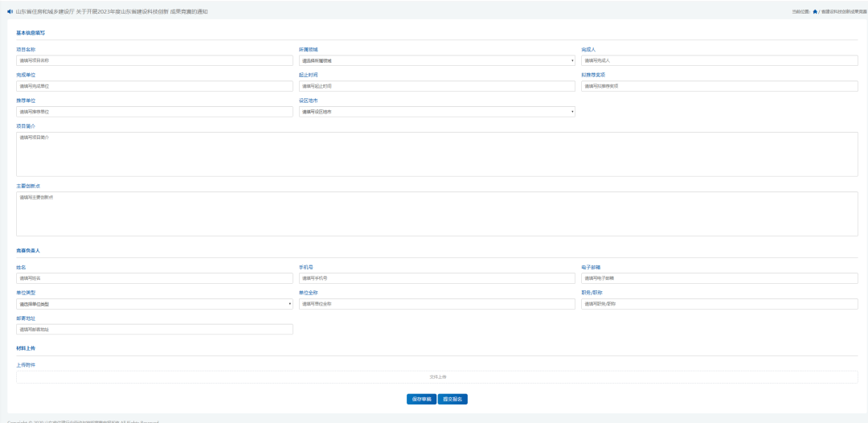Click inside the 主要创新点 text area
Screen dimensions: 868x423
click(437, 213)
